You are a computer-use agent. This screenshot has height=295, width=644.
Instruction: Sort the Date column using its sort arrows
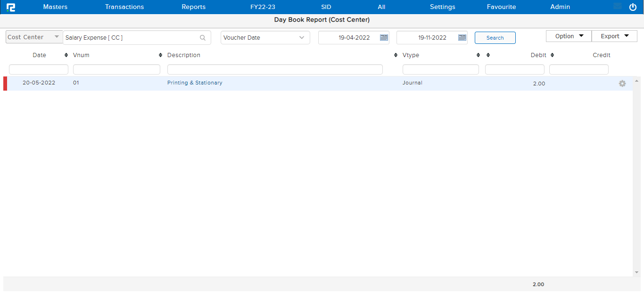(x=66, y=55)
